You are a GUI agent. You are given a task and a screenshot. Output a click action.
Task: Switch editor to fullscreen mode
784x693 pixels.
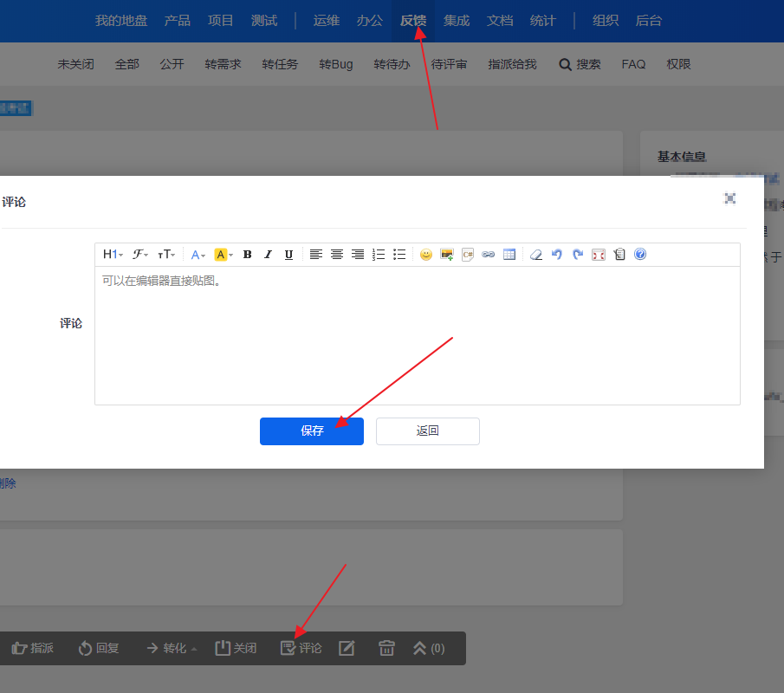tap(599, 255)
